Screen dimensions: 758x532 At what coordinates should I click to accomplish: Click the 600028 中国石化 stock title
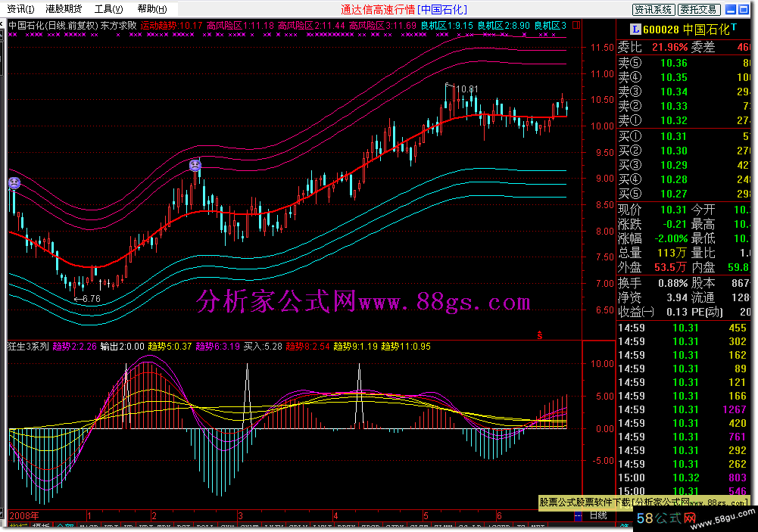(x=685, y=30)
